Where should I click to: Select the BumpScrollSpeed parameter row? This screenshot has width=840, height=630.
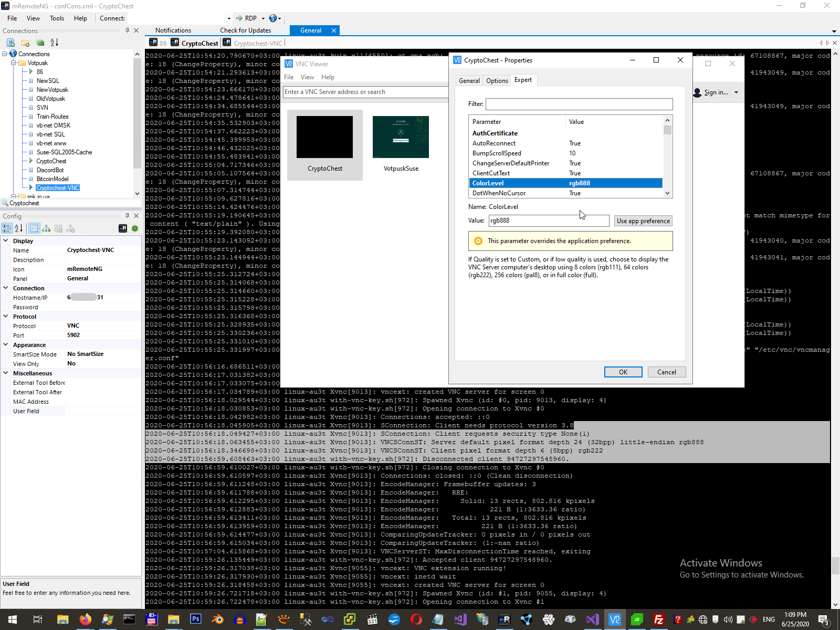coord(565,153)
